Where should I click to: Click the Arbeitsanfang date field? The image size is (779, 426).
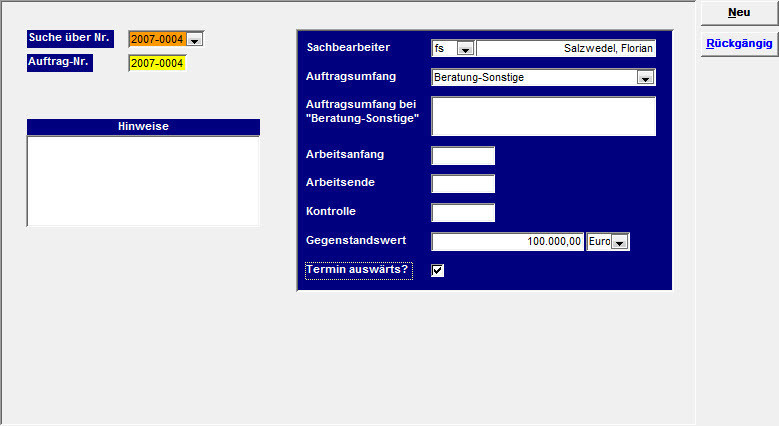[x=463, y=156]
